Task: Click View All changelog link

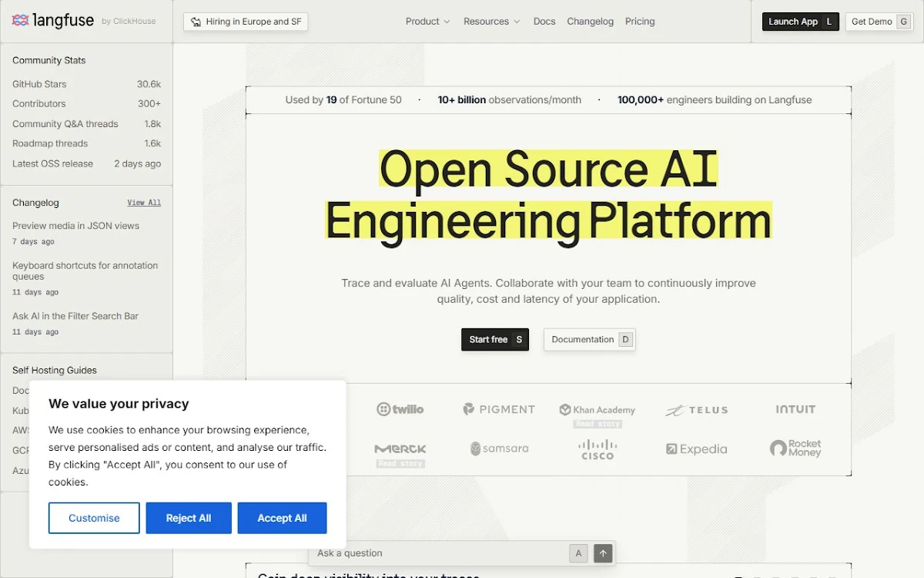Action: pyautogui.click(x=144, y=203)
